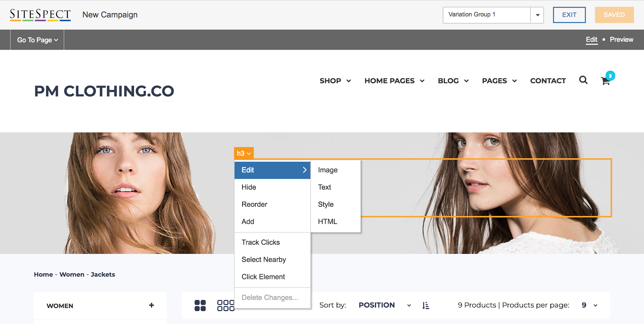The height and width of the screenshot is (324, 644).
Task: Click the SiteSpect logo
Action: click(40, 15)
